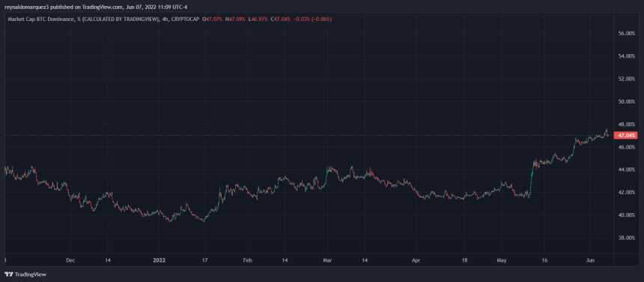Click the 52.00% price axis label
644x282 pixels.
[x=626, y=79]
